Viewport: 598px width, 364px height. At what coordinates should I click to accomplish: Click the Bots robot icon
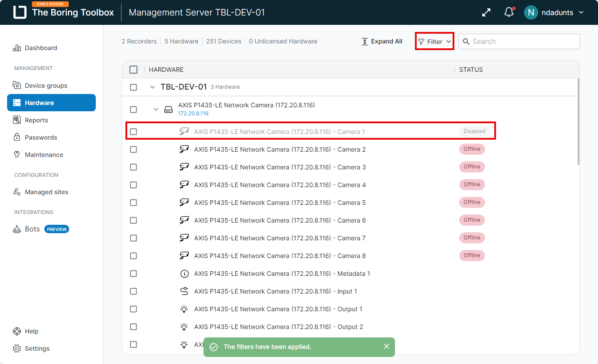(x=17, y=229)
